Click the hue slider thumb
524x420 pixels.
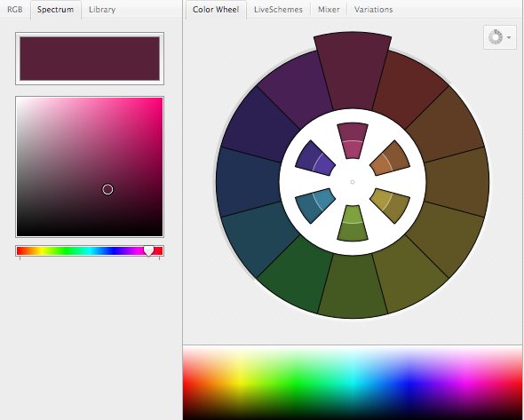(148, 251)
